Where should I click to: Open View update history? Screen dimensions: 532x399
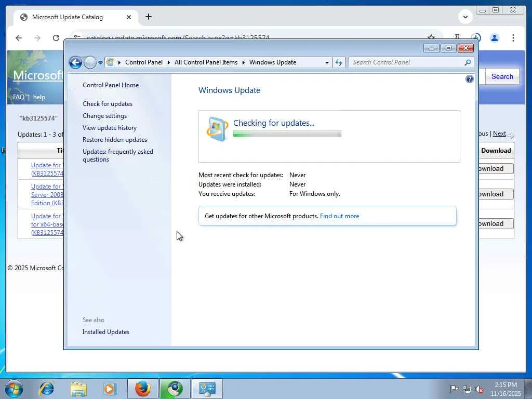(110, 128)
